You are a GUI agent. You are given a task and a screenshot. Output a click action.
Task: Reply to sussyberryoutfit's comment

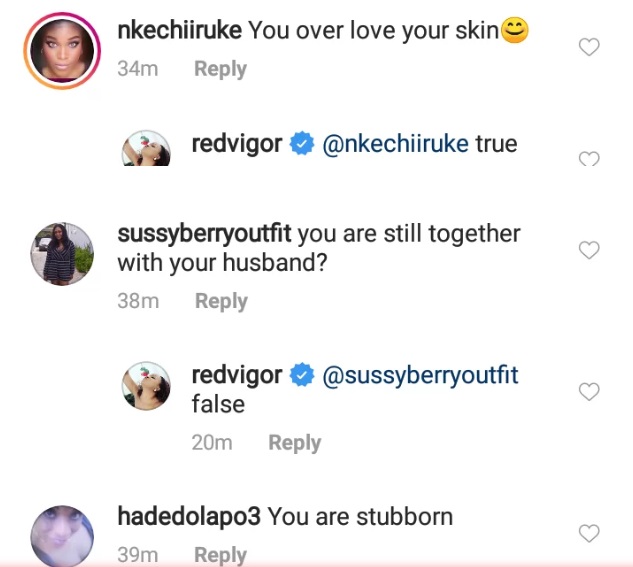(x=221, y=301)
